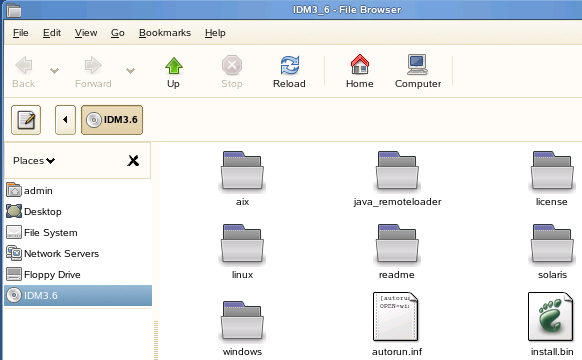Select the solaris folder icon

point(552,245)
